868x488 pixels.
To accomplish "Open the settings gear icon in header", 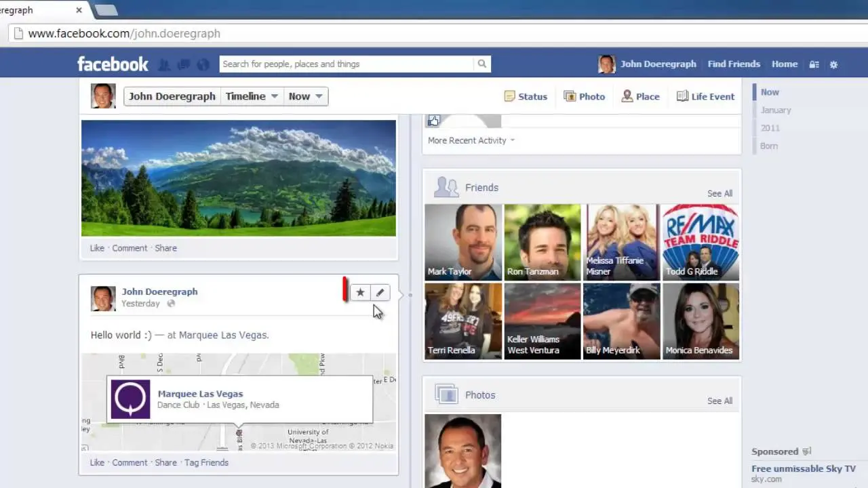I will point(833,64).
